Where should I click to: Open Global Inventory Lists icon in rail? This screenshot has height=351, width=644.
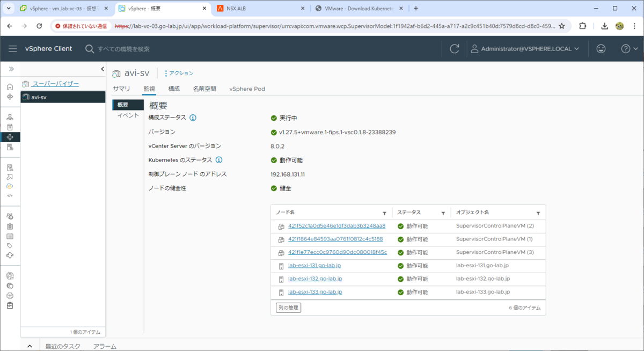point(10,147)
